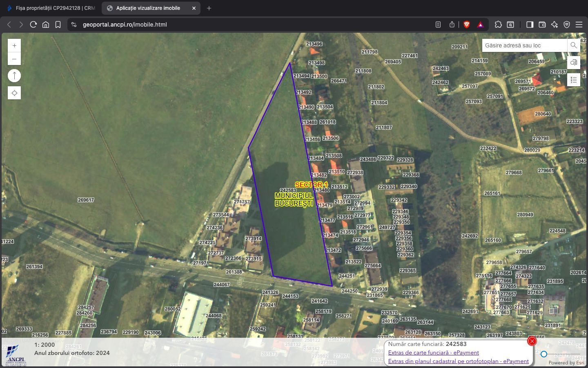Zoom out of the map
This screenshot has width=588, height=368.
14,59
